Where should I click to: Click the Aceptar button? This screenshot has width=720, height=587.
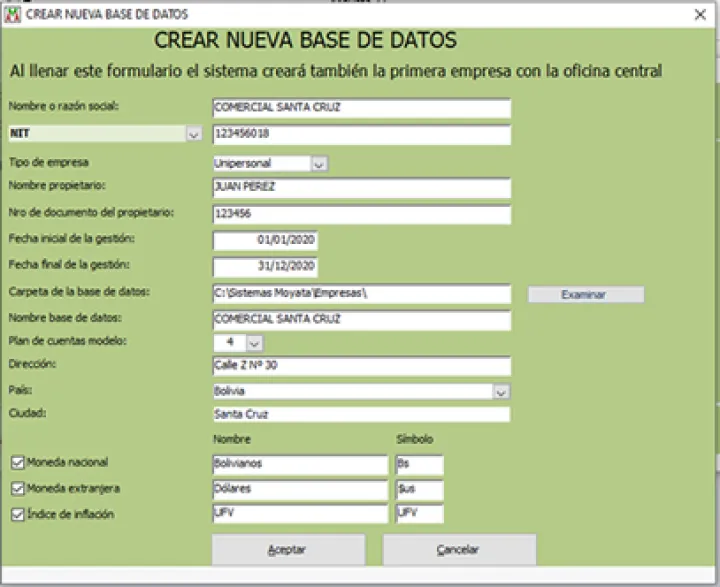point(288,549)
